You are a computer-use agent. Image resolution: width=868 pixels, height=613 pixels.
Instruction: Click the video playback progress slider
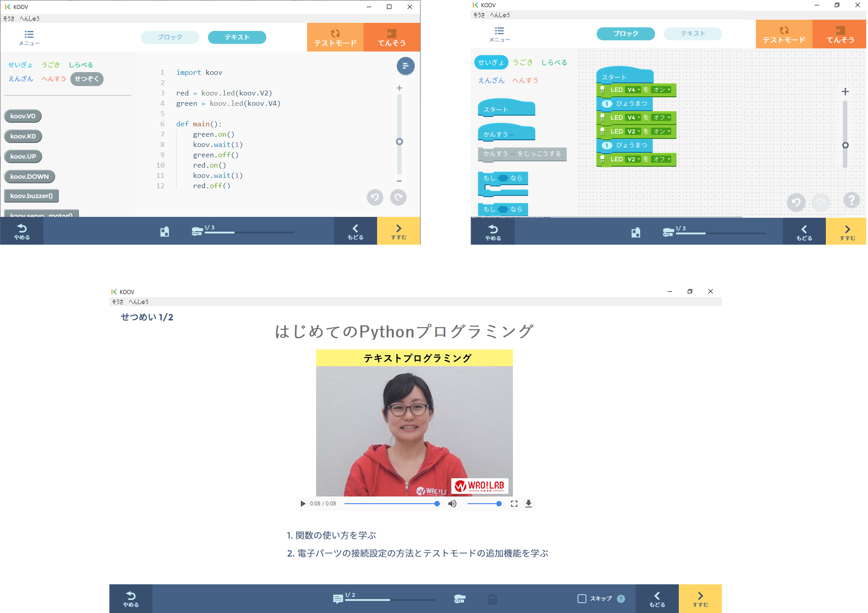point(391,504)
